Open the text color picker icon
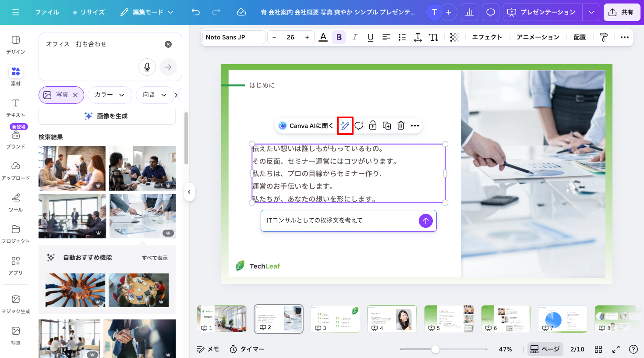The height and width of the screenshot is (358, 644). click(x=323, y=37)
